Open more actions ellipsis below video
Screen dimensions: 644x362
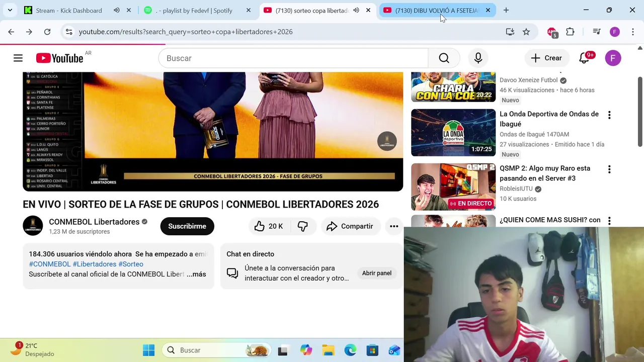coord(394,226)
